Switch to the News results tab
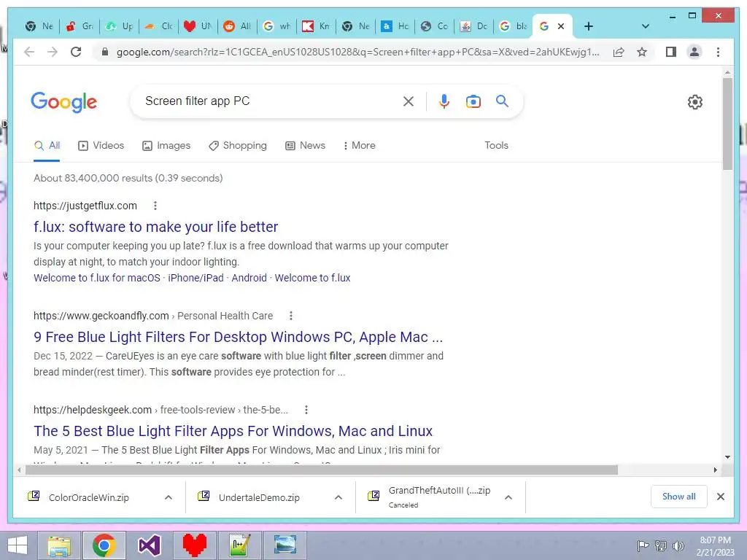747x560 pixels. (306, 146)
